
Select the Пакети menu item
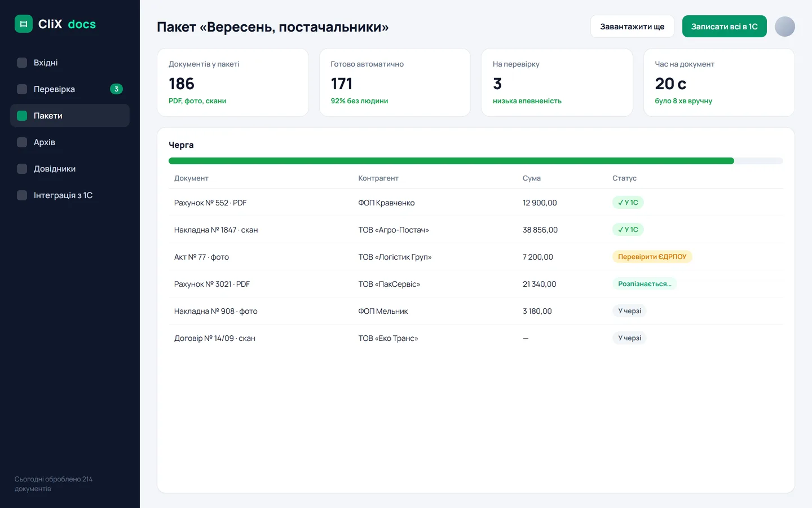tap(70, 116)
